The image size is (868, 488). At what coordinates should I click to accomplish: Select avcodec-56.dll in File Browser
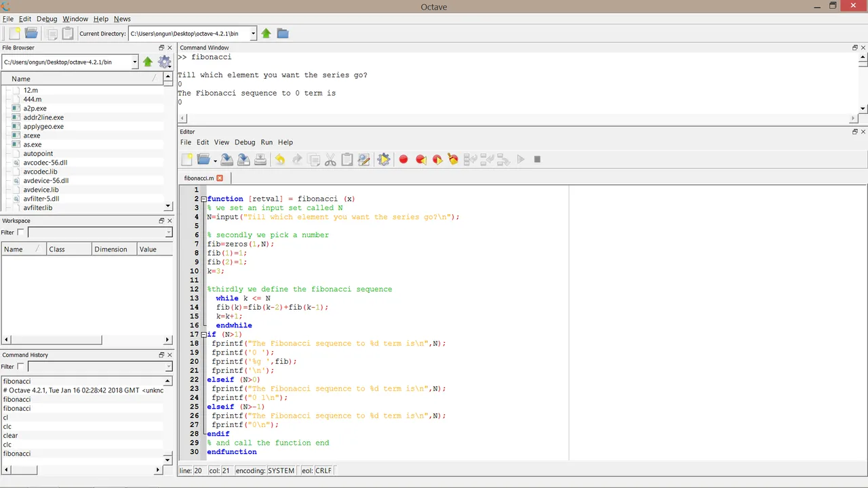coord(45,163)
